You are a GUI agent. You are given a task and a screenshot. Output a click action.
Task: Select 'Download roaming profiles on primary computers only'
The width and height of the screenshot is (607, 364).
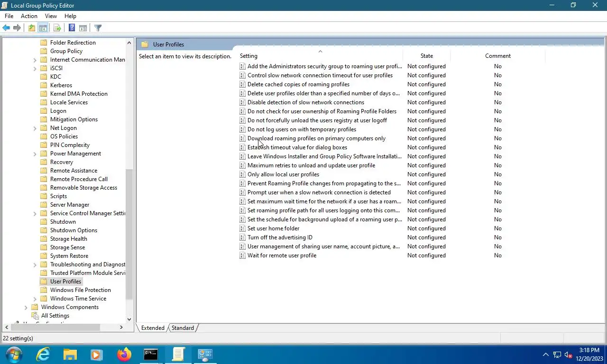[x=316, y=138]
